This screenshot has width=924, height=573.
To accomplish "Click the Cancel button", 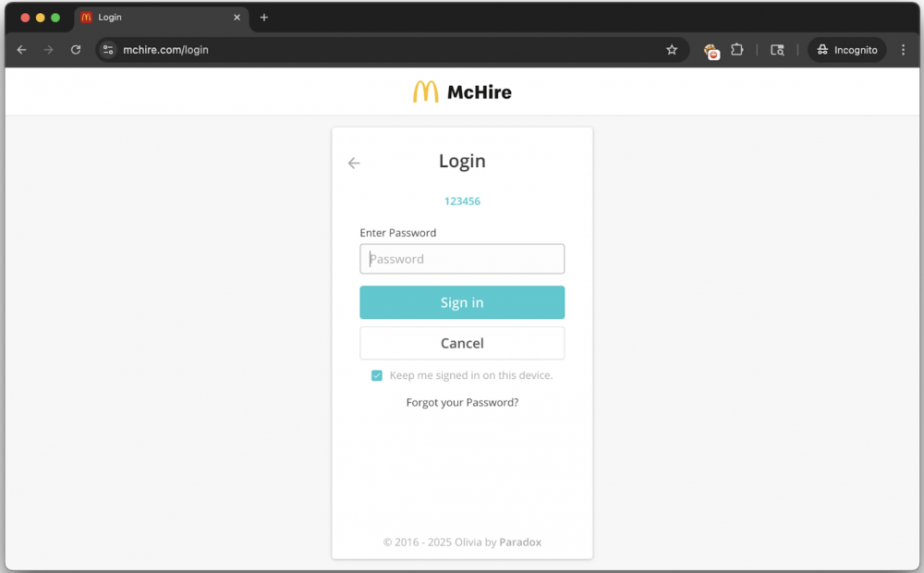I will 462,343.
